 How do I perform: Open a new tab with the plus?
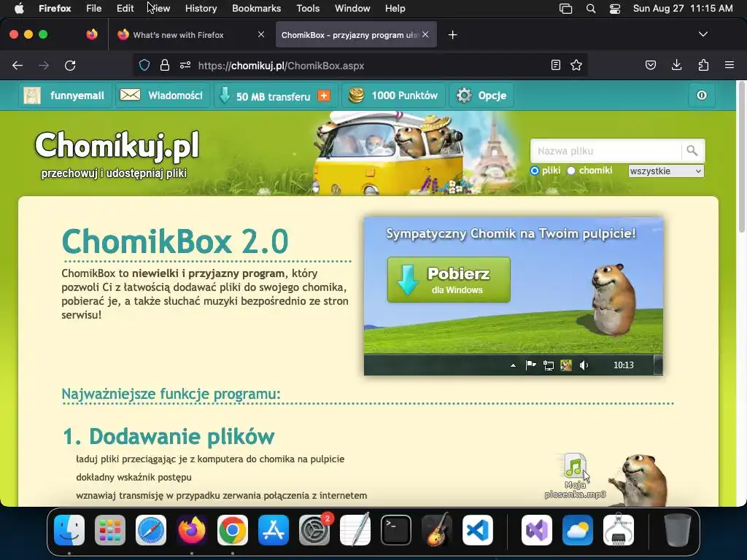tap(452, 35)
